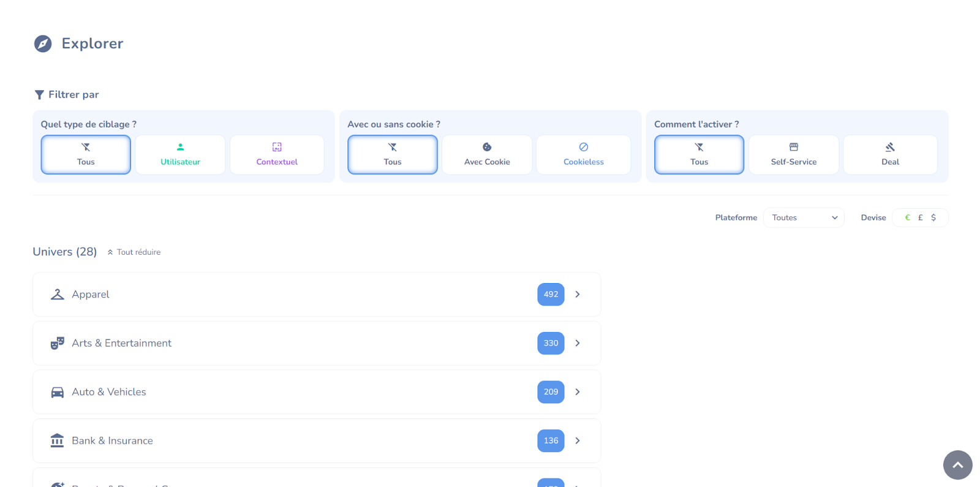The height and width of the screenshot is (487, 980).
Task: Expand the Apparel row chevron
Action: 578,295
